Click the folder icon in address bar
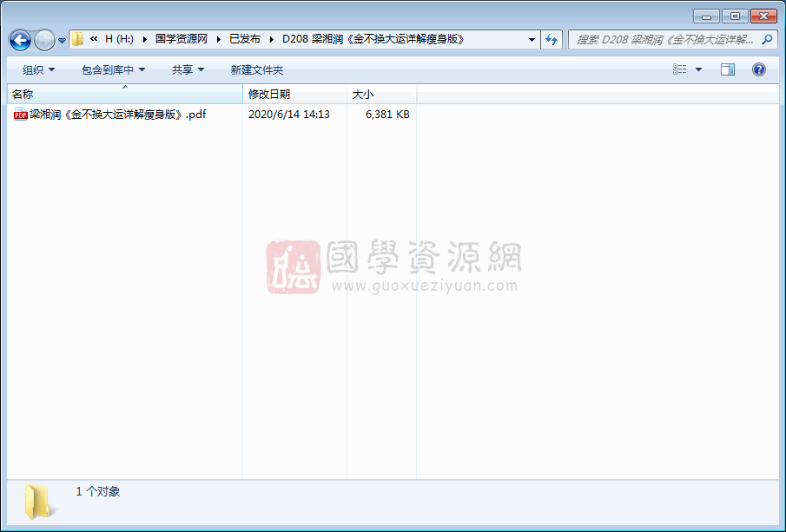Image resolution: width=786 pixels, height=532 pixels. pos(77,39)
